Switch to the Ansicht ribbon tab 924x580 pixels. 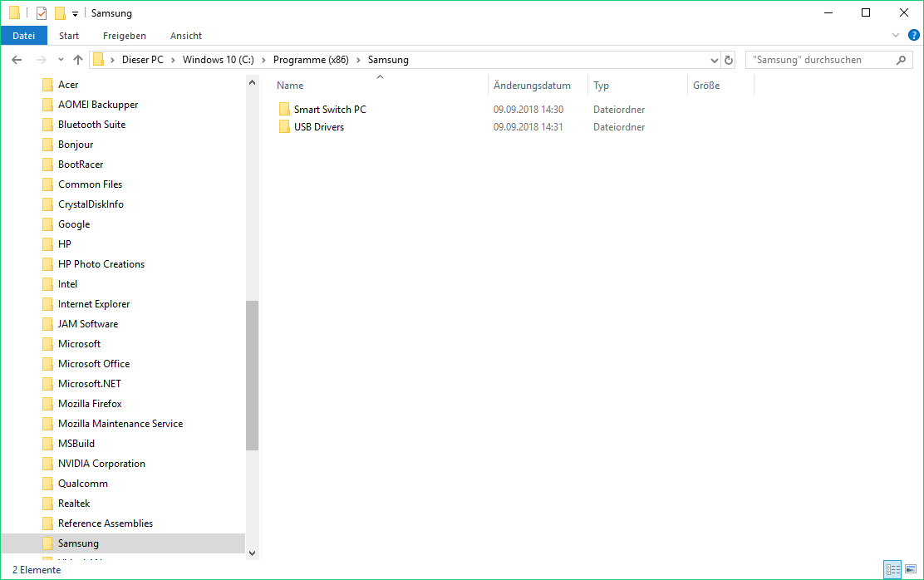186,36
